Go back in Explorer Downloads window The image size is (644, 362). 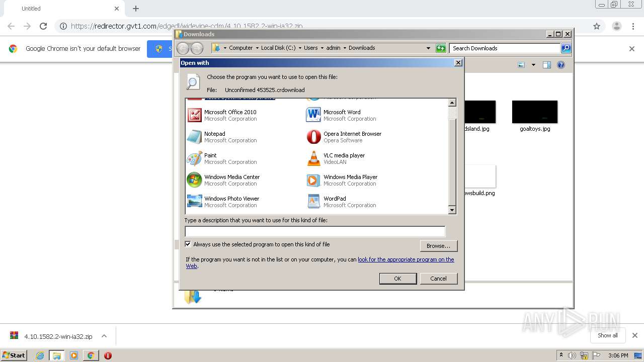(183, 48)
